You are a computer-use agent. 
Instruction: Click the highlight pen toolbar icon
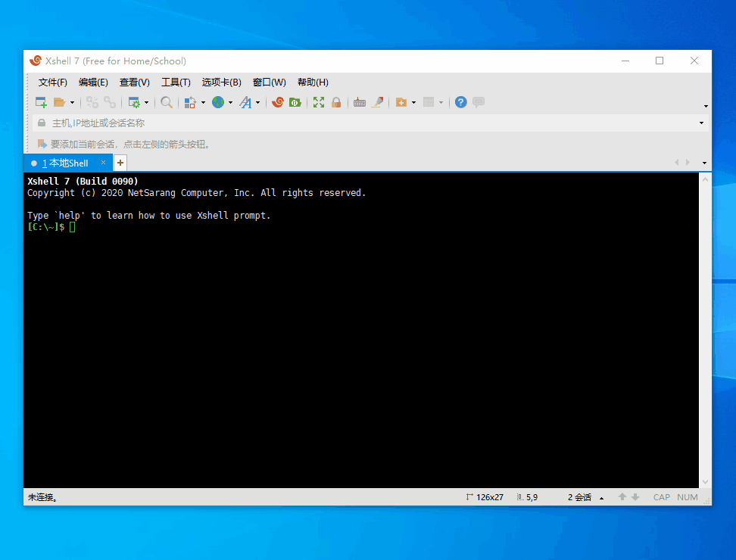click(x=377, y=102)
